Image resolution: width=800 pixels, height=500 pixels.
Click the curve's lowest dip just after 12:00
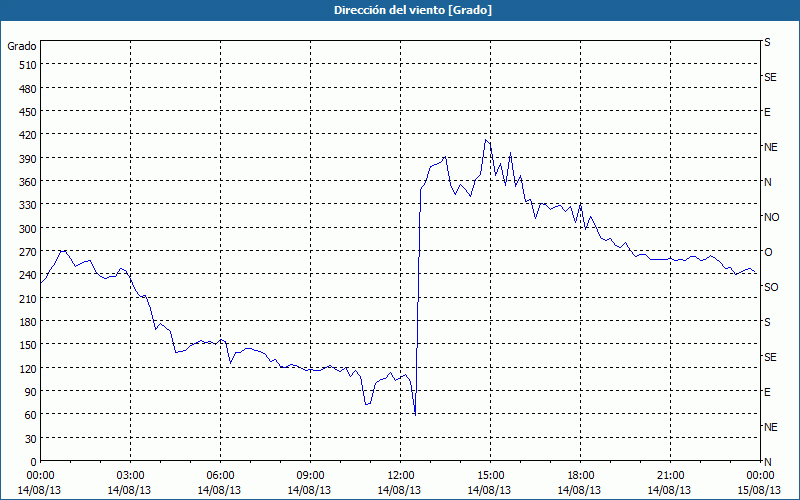pyautogui.click(x=416, y=415)
